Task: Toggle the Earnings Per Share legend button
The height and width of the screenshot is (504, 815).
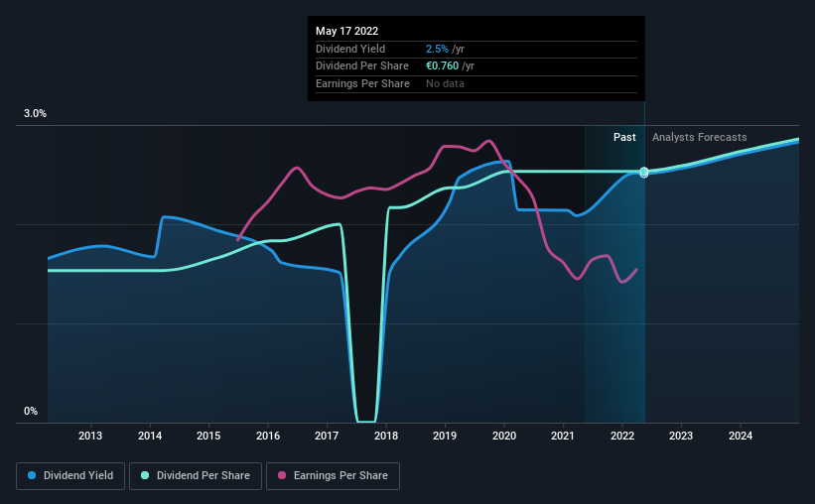Action: coord(333,476)
